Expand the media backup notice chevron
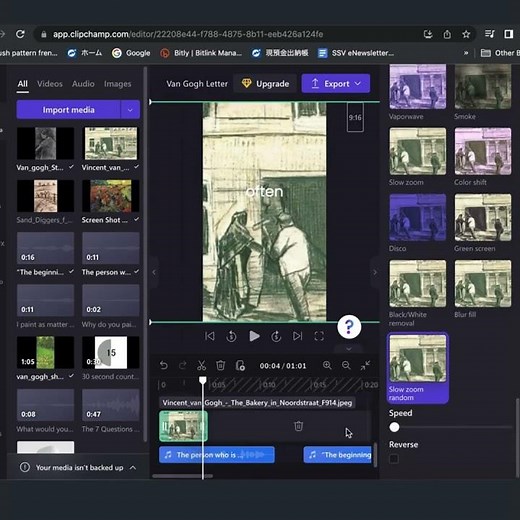The width and height of the screenshot is (520, 520). [x=133, y=467]
